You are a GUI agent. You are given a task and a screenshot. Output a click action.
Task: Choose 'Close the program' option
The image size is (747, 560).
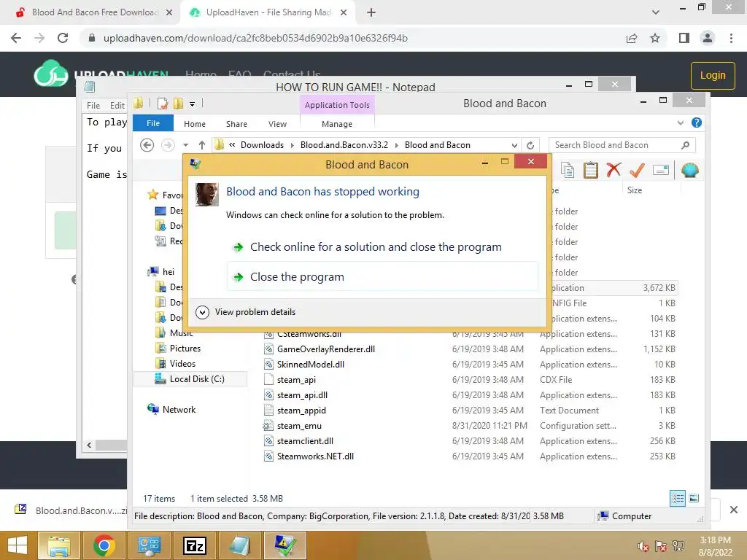tap(382, 276)
